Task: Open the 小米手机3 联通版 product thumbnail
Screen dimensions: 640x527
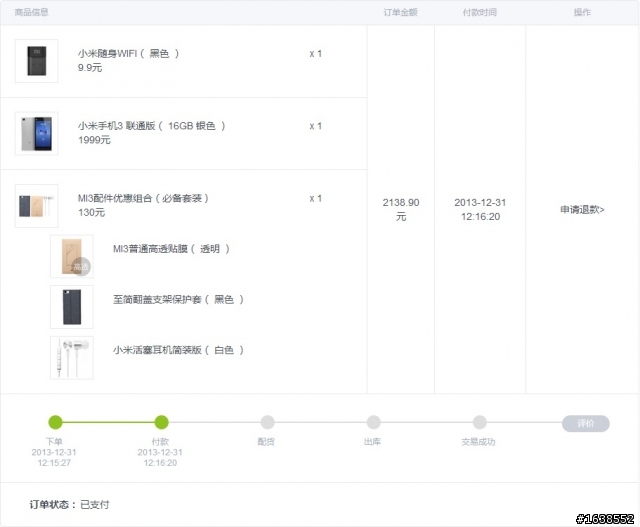Action: [x=36, y=133]
